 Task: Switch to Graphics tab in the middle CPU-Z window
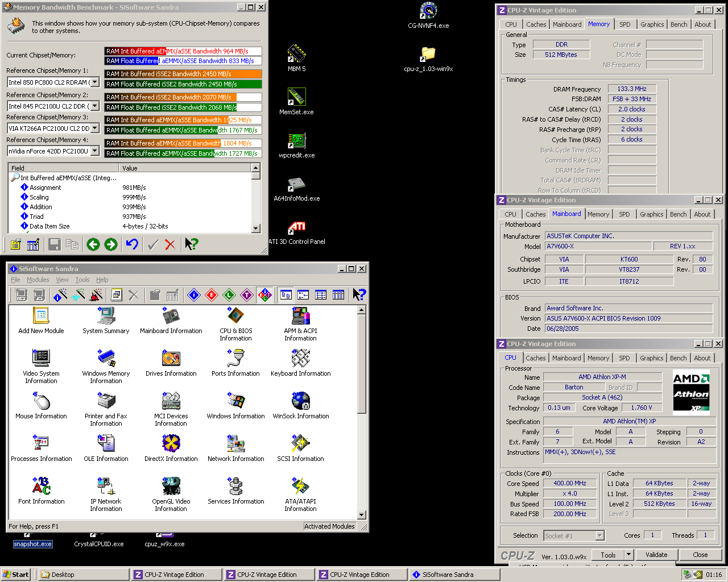pyautogui.click(x=651, y=214)
